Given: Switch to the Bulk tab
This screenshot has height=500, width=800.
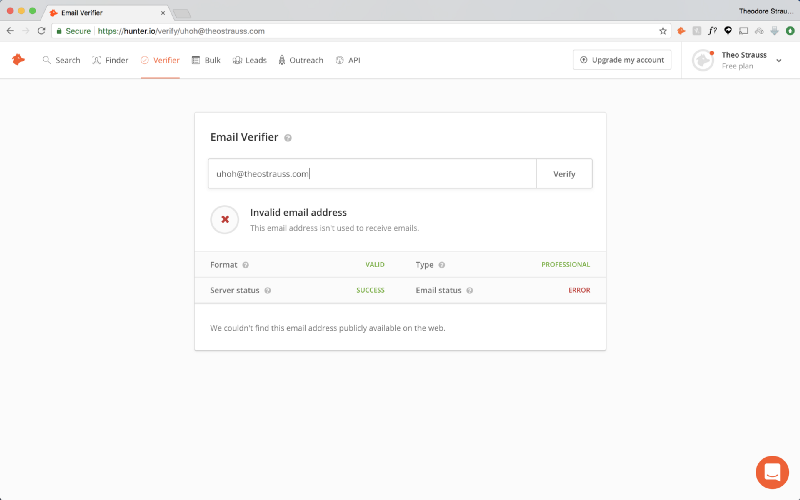Looking at the screenshot, I should pyautogui.click(x=206, y=60).
